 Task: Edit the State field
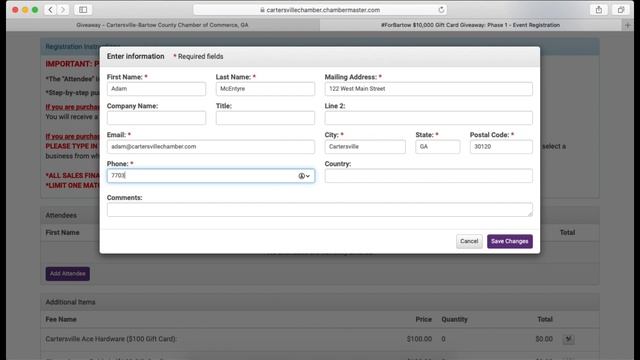point(438,147)
